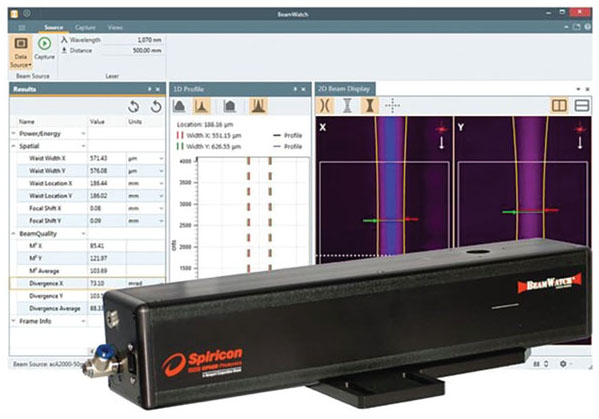Open the Views ribbon tab
Viewport: 599px width, 419px height.
point(115,28)
